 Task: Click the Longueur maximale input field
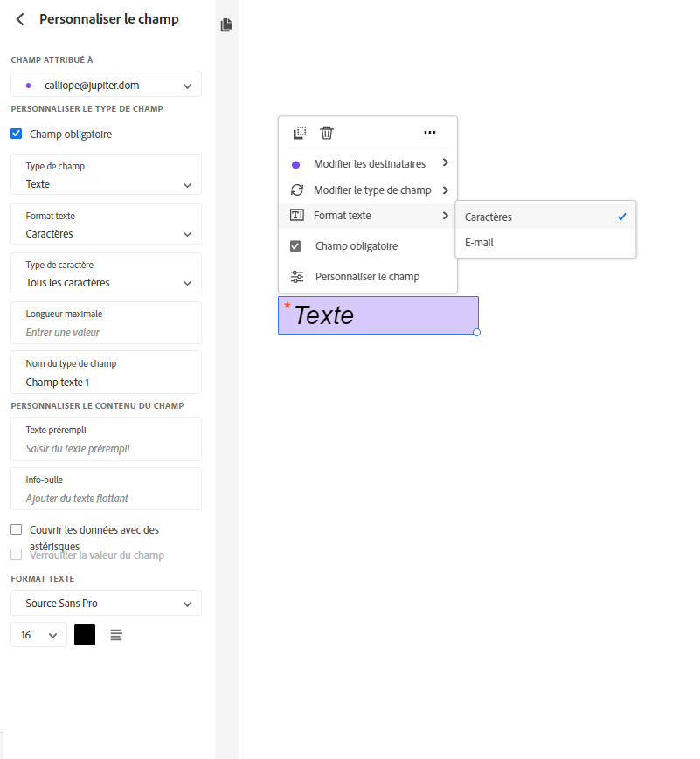click(107, 332)
